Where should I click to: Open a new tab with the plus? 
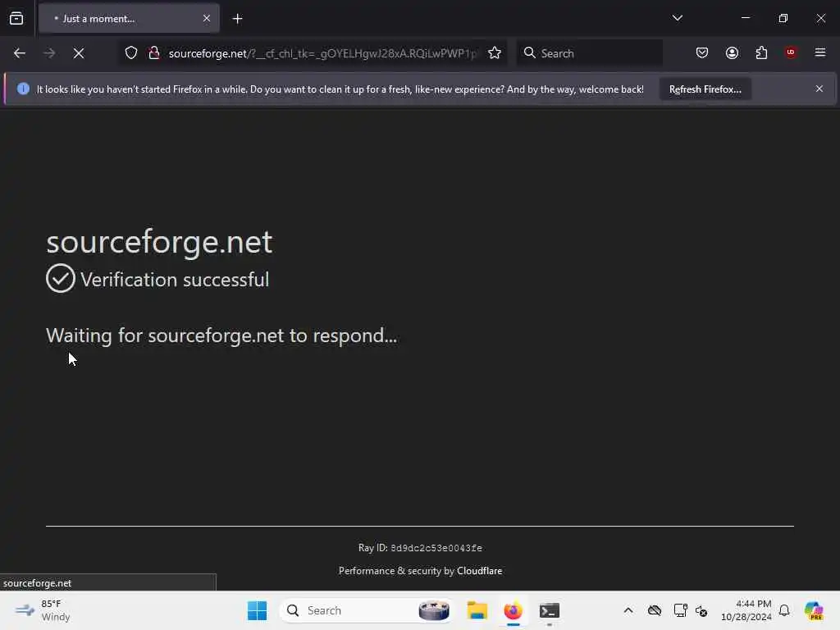coord(237,19)
